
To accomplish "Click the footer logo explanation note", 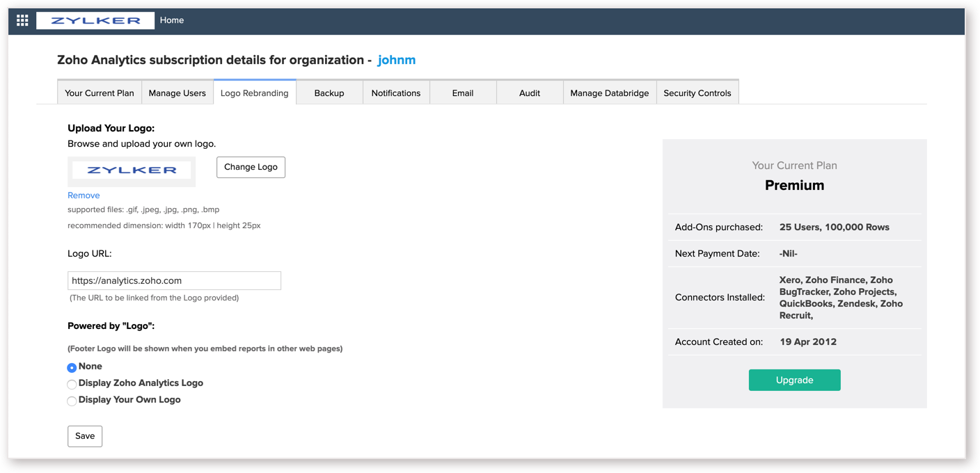I will click(205, 348).
